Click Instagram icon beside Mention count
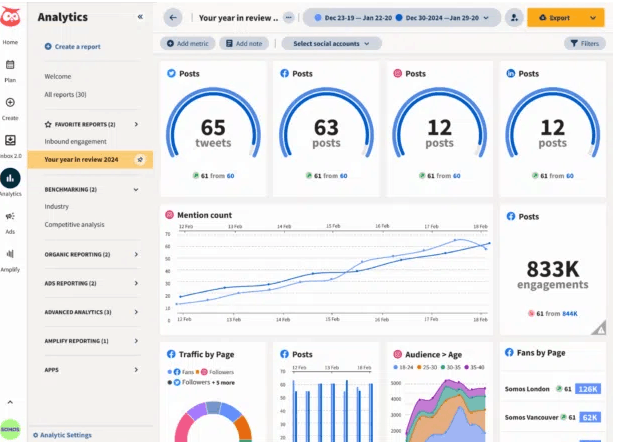The width and height of the screenshot is (618, 442). (169, 215)
